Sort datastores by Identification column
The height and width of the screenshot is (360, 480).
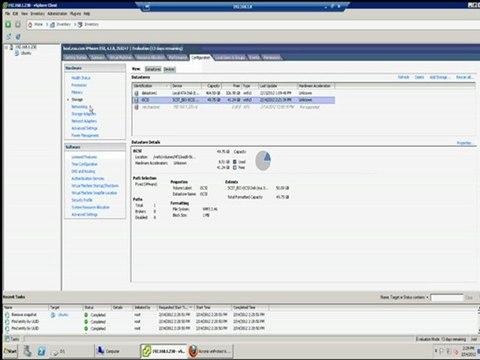(x=152, y=86)
